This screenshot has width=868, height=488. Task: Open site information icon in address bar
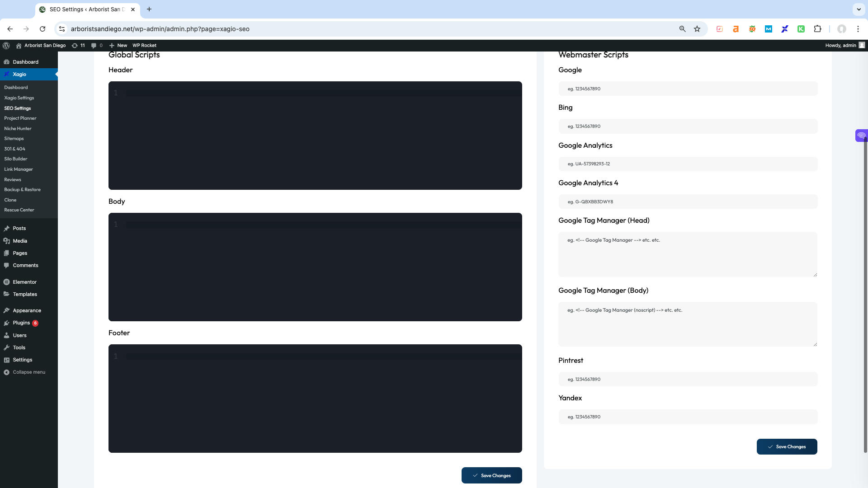click(62, 29)
